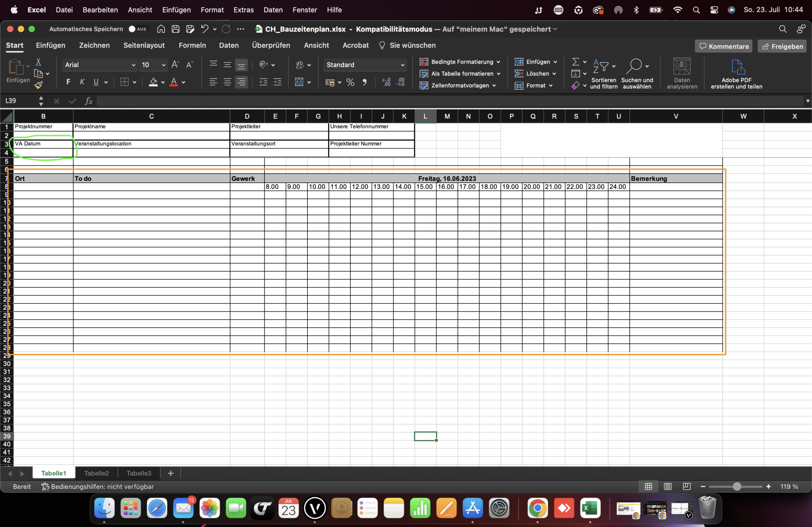Click Sortieren und filtern
The height and width of the screenshot is (527, 812).
[x=604, y=74]
